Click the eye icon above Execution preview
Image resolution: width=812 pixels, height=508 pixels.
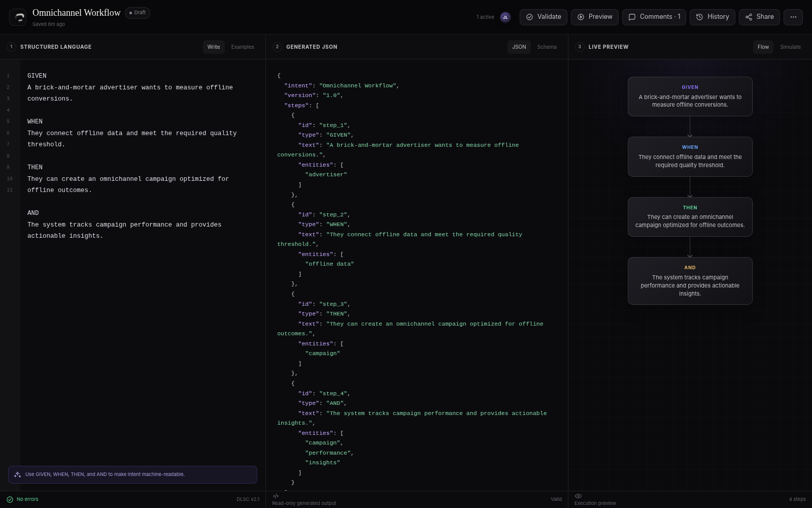[x=578, y=496]
